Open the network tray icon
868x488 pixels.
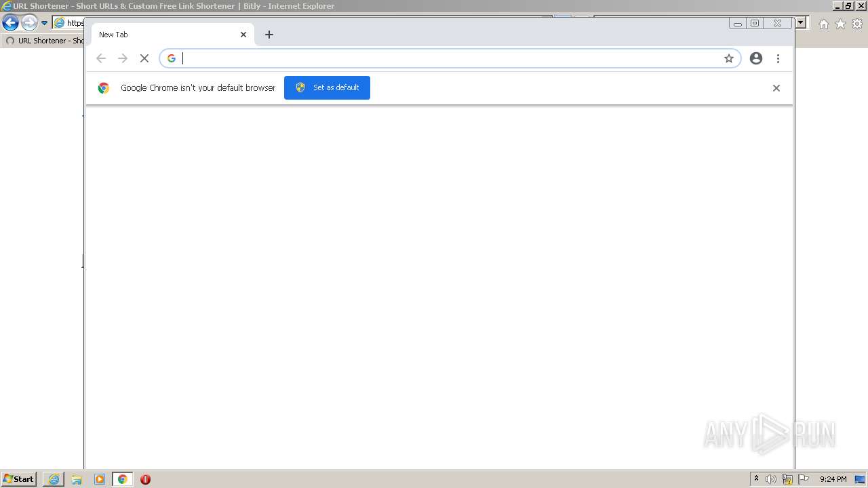(x=787, y=479)
